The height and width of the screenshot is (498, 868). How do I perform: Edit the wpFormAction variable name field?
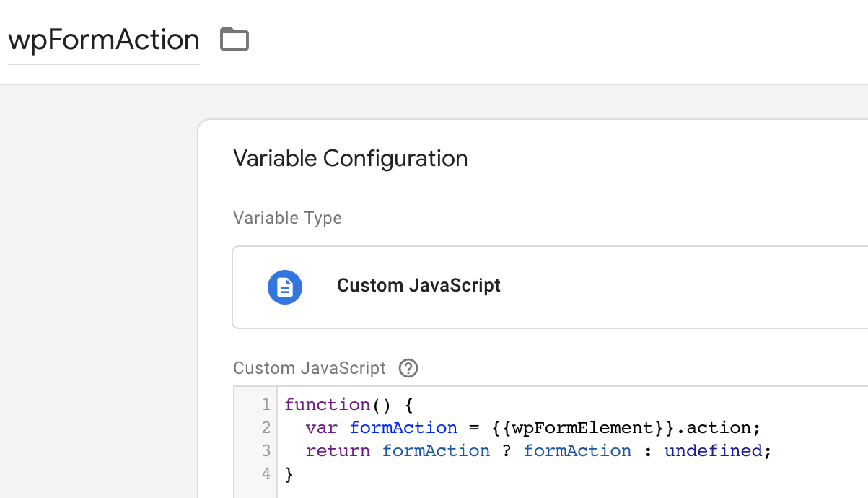click(x=104, y=40)
